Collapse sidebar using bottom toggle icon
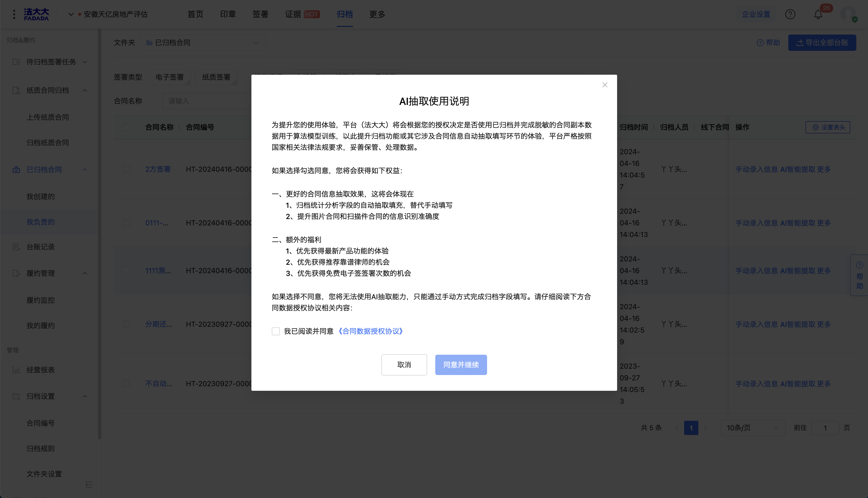This screenshot has height=498, width=868. tap(89, 484)
